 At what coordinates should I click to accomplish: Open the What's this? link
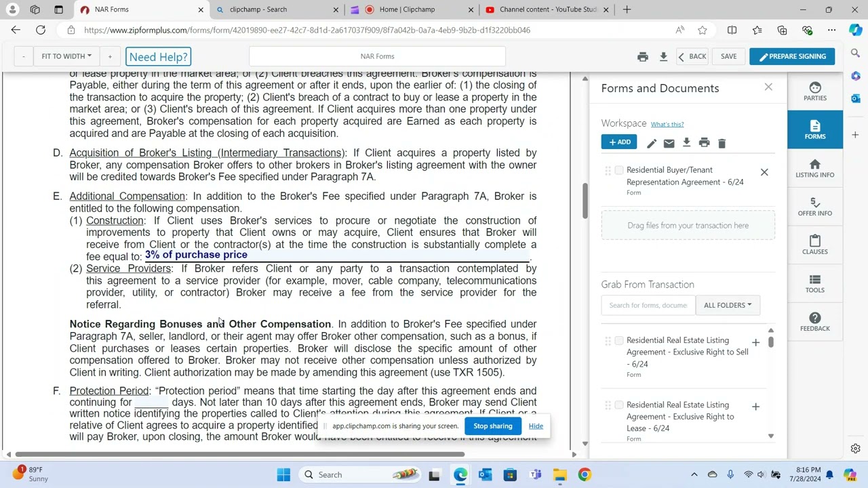click(667, 125)
